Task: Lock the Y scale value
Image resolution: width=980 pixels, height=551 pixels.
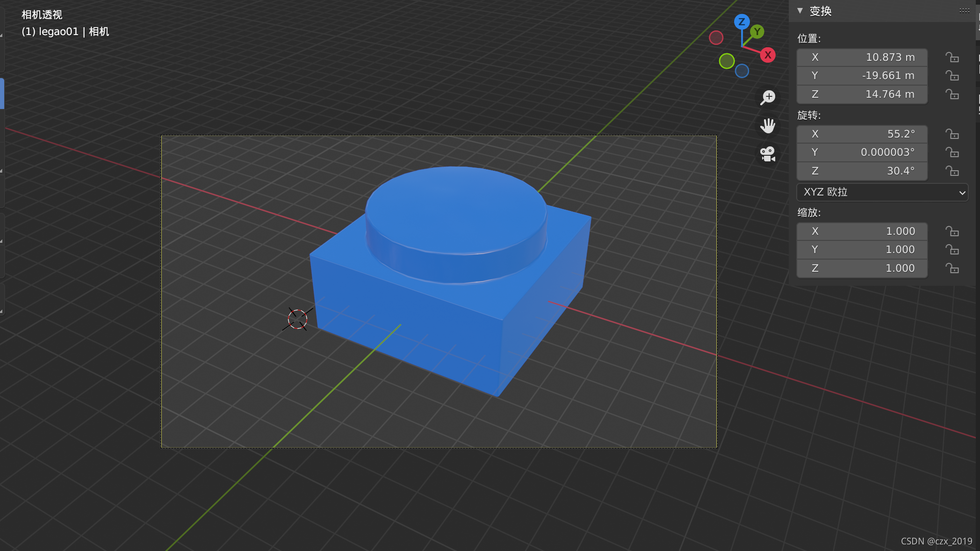Action: coord(952,249)
